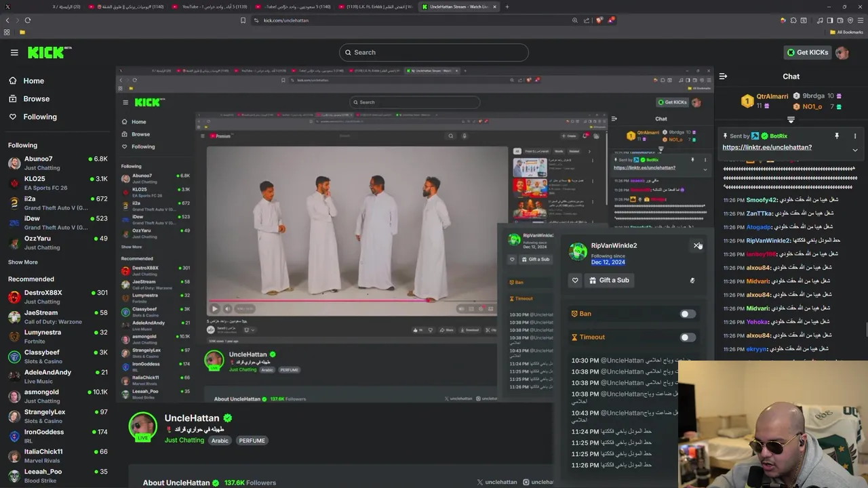Toggle the Ban switch
This screenshot has width=868, height=488.
[x=688, y=314]
